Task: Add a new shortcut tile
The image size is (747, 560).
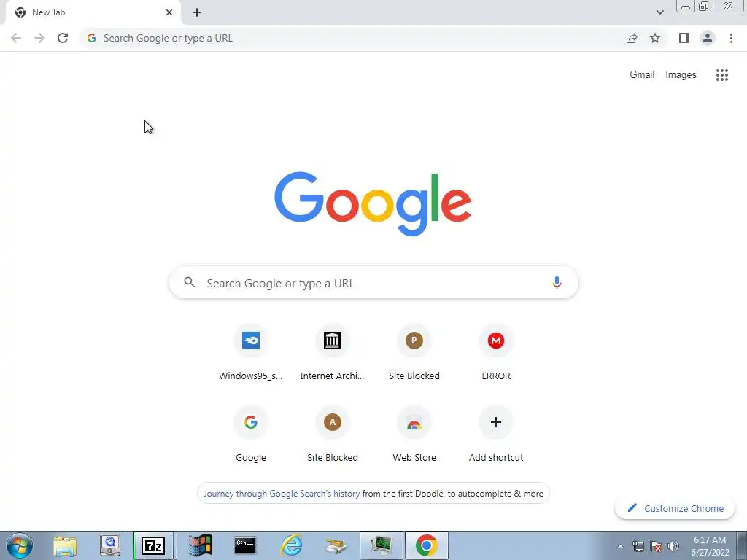Action: pyautogui.click(x=496, y=435)
